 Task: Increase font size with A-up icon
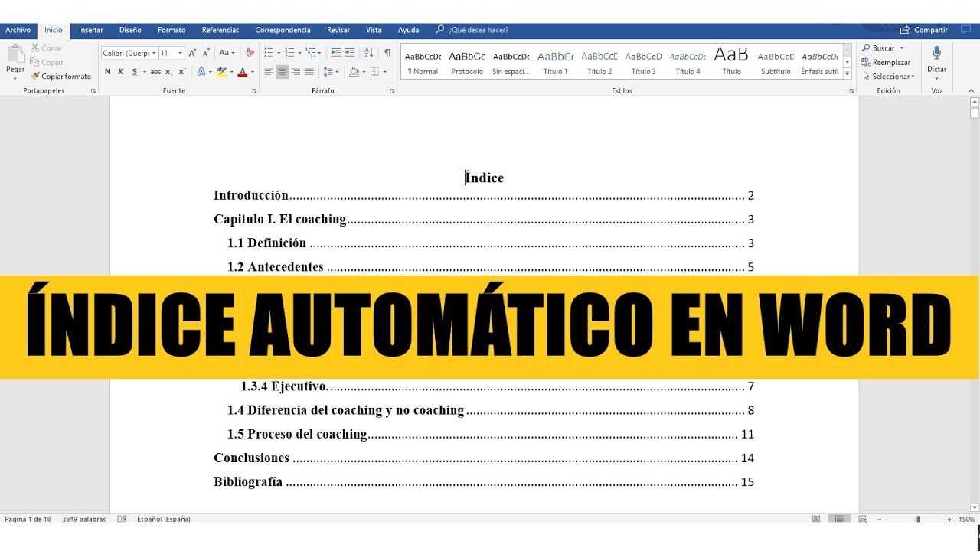(x=192, y=53)
